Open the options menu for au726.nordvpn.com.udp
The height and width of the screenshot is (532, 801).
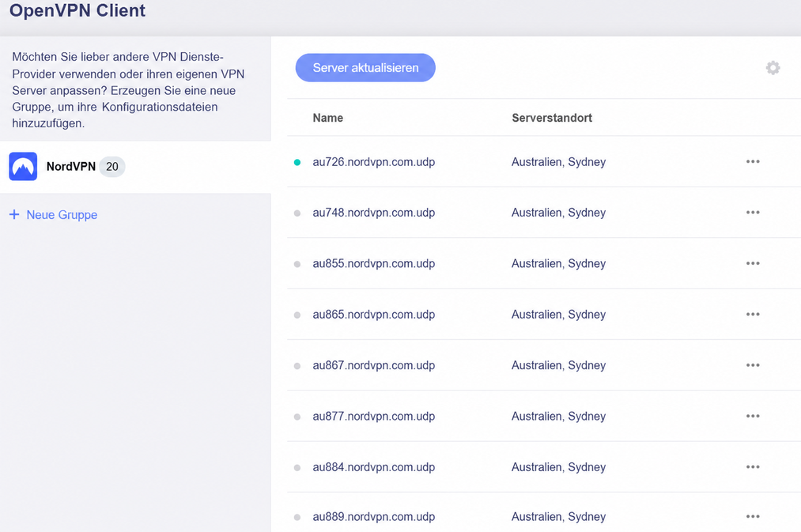tap(753, 162)
